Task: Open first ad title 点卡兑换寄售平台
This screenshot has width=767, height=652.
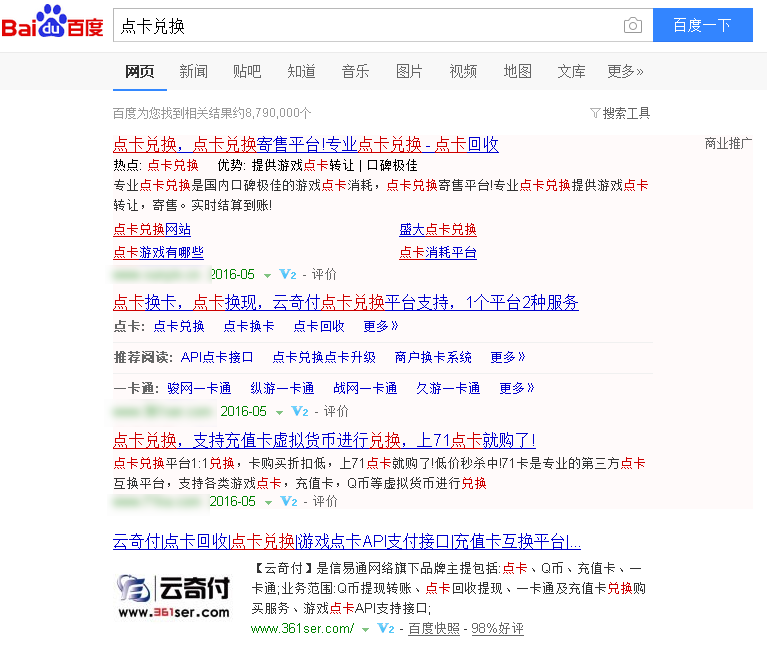Action: 306,145
